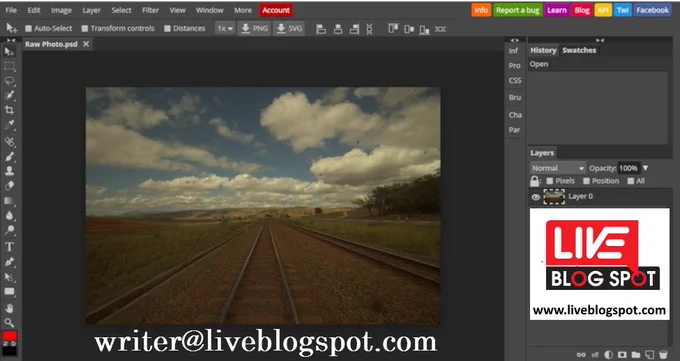This screenshot has width=680, height=361.
Task: Add a new Adjustment Layer
Action: 608,355
